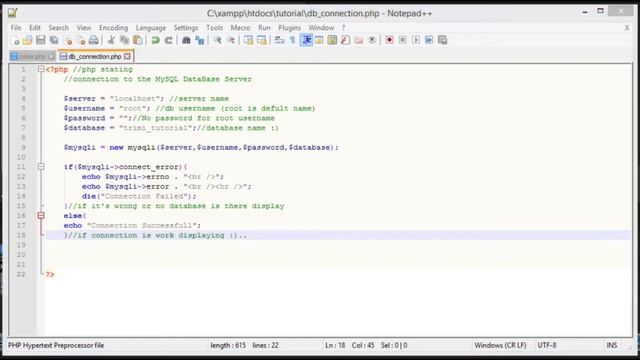Image resolution: width=640 pixels, height=360 pixels.
Task: Toggle INS insert mode in status bar
Action: [611, 345]
